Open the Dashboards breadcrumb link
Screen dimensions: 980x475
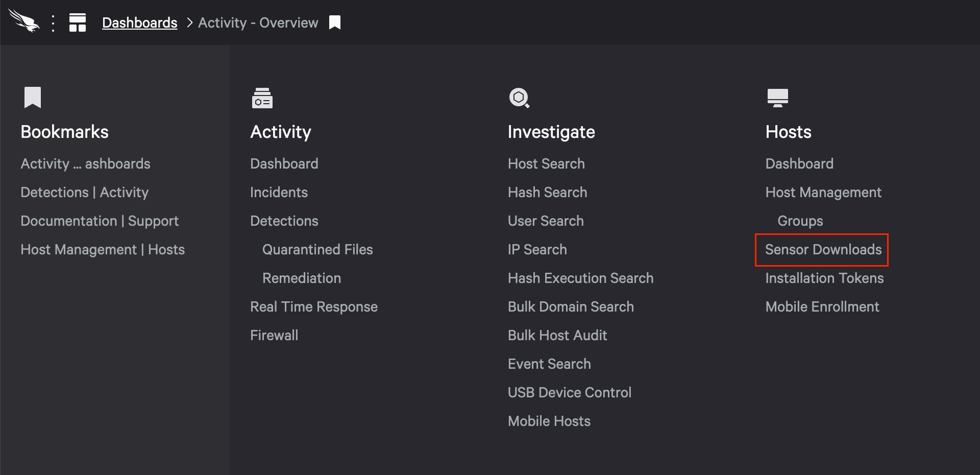139,23
